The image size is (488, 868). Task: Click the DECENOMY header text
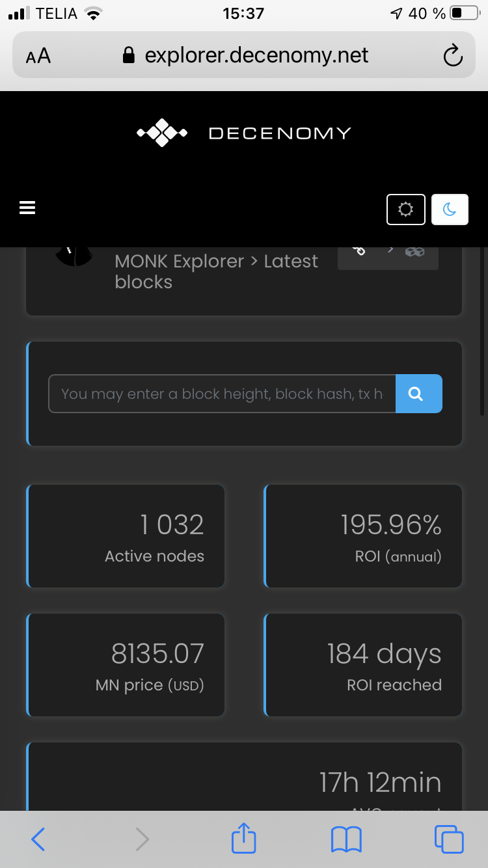[x=280, y=133]
